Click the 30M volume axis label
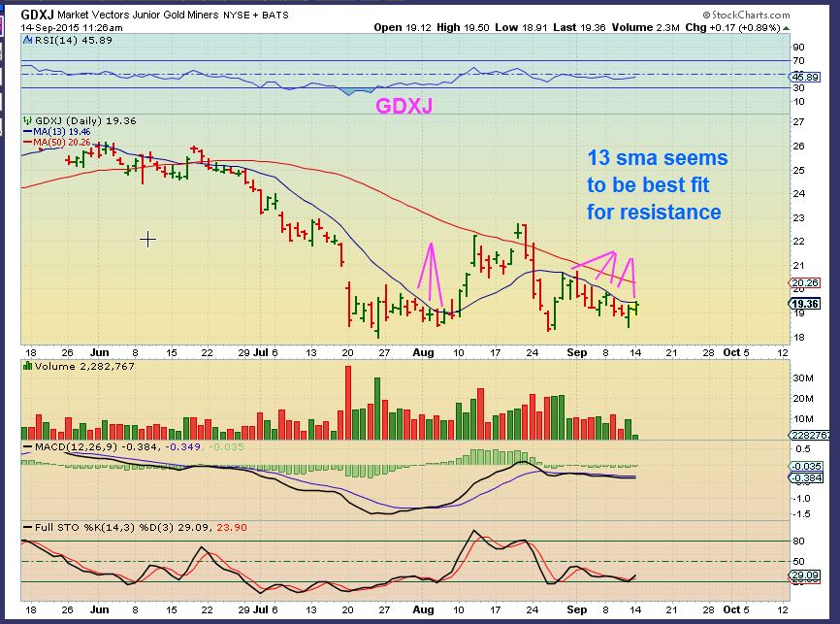The width and height of the screenshot is (840, 624). pos(803,378)
